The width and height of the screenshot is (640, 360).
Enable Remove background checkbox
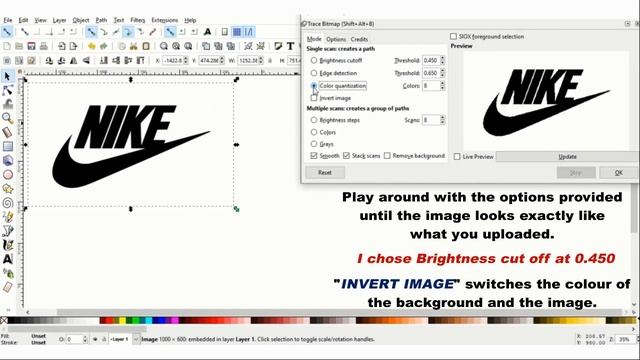(387, 156)
